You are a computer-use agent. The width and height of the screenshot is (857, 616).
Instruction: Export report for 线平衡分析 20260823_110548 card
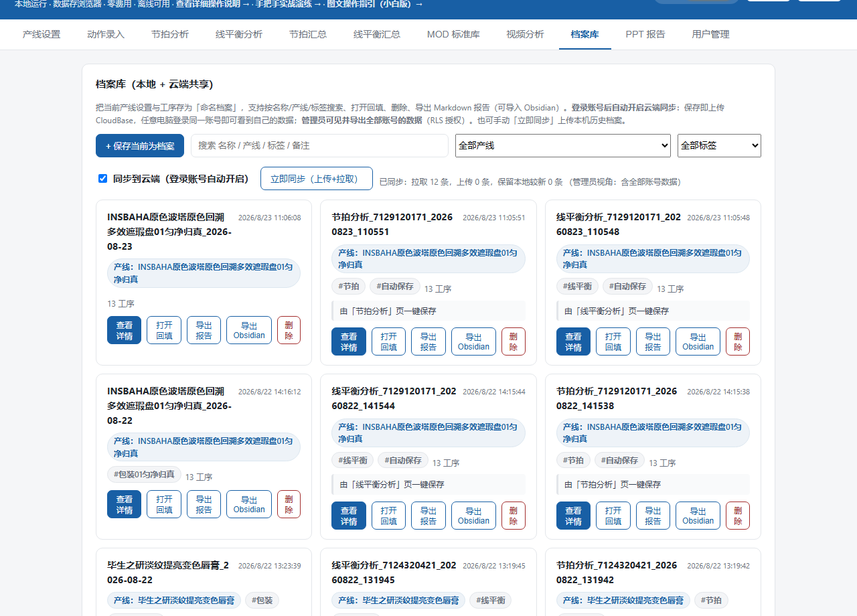[x=653, y=341]
